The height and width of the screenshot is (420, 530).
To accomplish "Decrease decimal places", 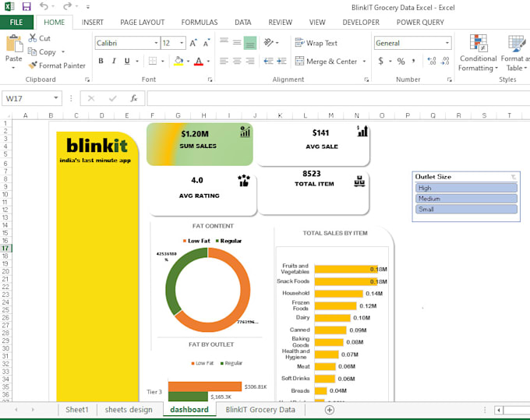I will [x=445, y=61].
